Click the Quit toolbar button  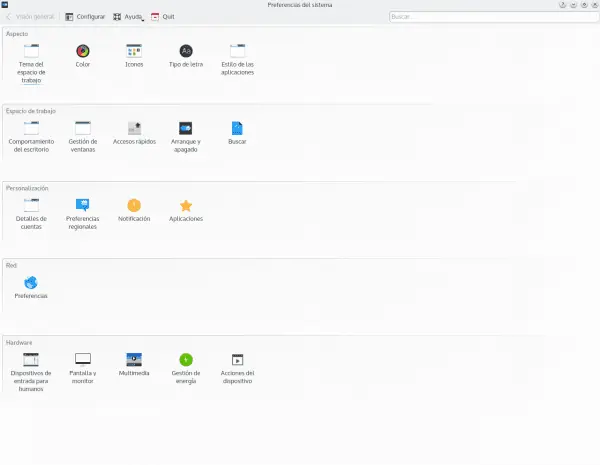pyautogui.click(x=163, y=17)
